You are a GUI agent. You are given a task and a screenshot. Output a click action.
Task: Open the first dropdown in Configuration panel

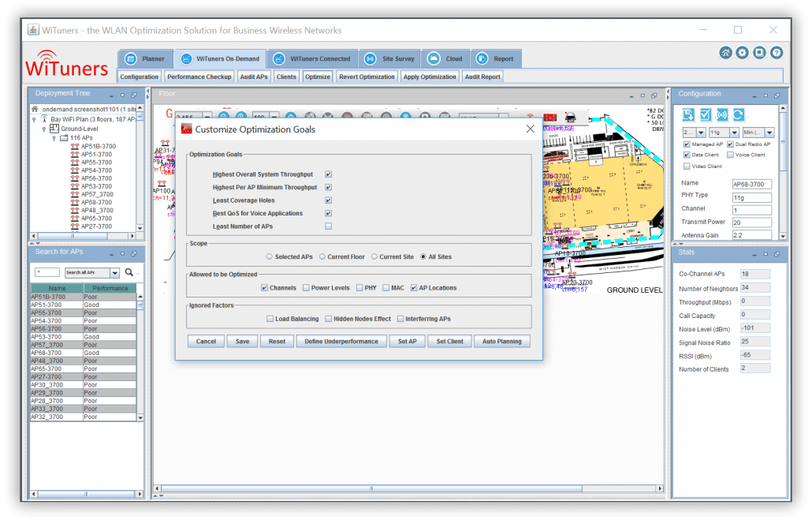pos(701,133)
